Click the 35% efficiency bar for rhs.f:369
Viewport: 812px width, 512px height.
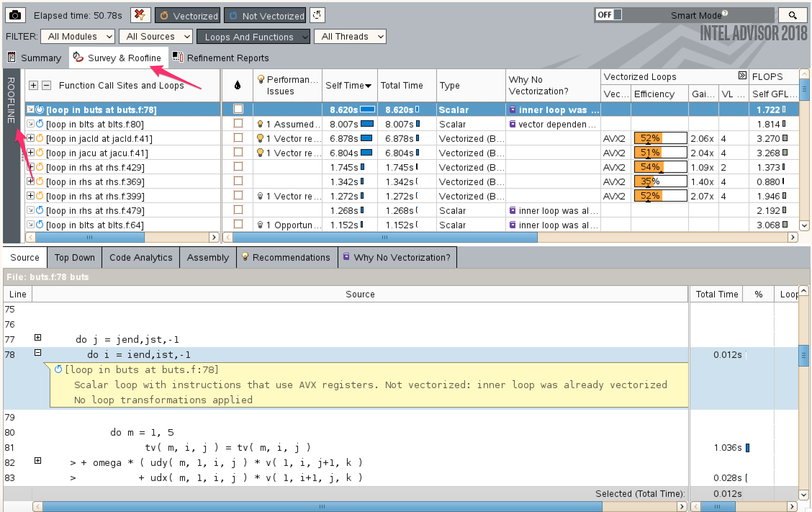tap(660, 181)
